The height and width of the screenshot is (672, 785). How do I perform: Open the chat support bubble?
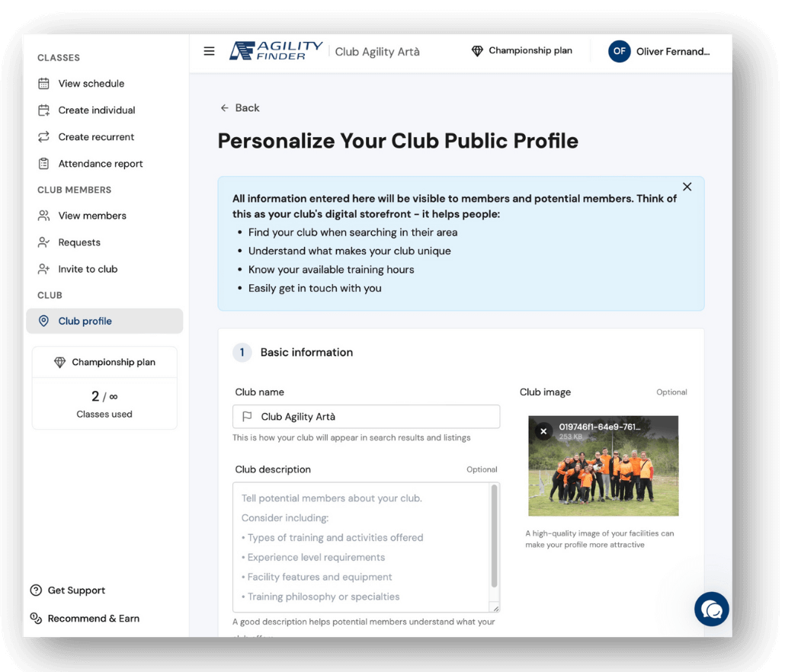[x=711, y=609]
